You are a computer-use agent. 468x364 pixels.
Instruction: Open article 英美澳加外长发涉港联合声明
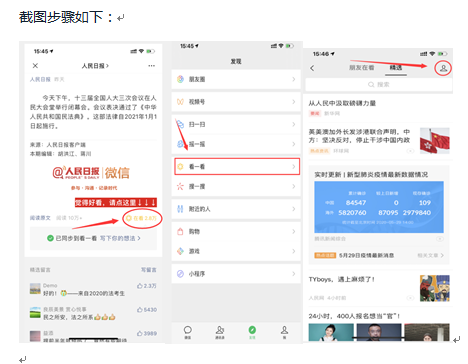(359, 136)
